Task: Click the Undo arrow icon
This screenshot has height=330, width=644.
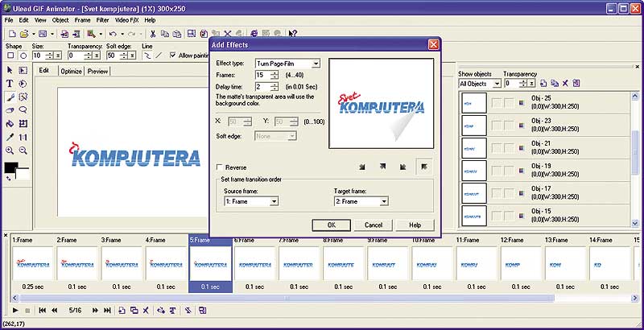Action: [x=113, y=34]
